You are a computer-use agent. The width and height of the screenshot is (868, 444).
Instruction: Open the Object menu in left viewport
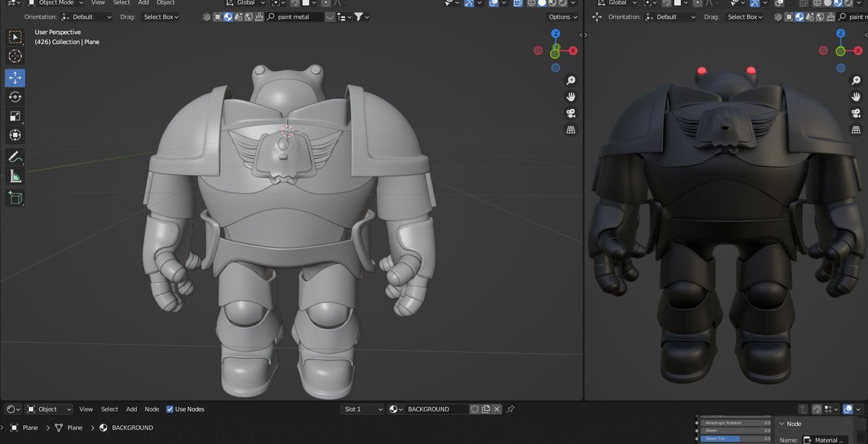[166, 3]
